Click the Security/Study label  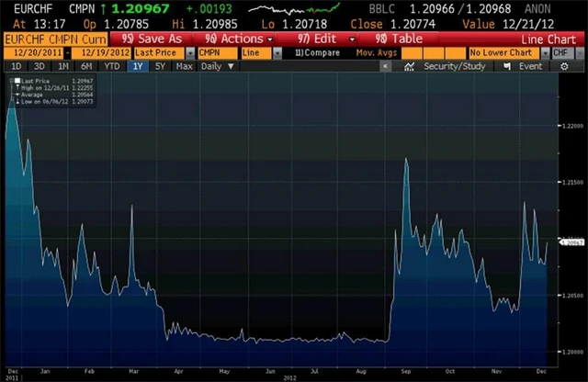pyautogui.click(x=454, y=67)
